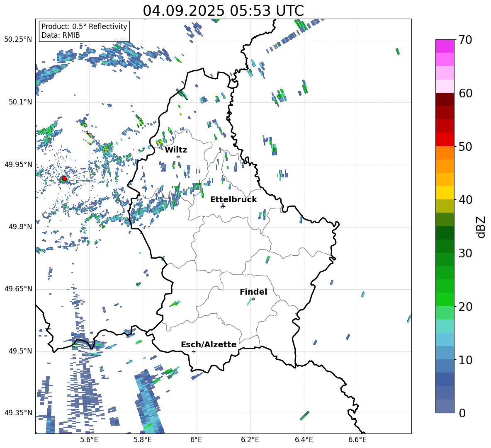
Task: Click the Ettelbruck station cross marker
Action: pos(223,206)
